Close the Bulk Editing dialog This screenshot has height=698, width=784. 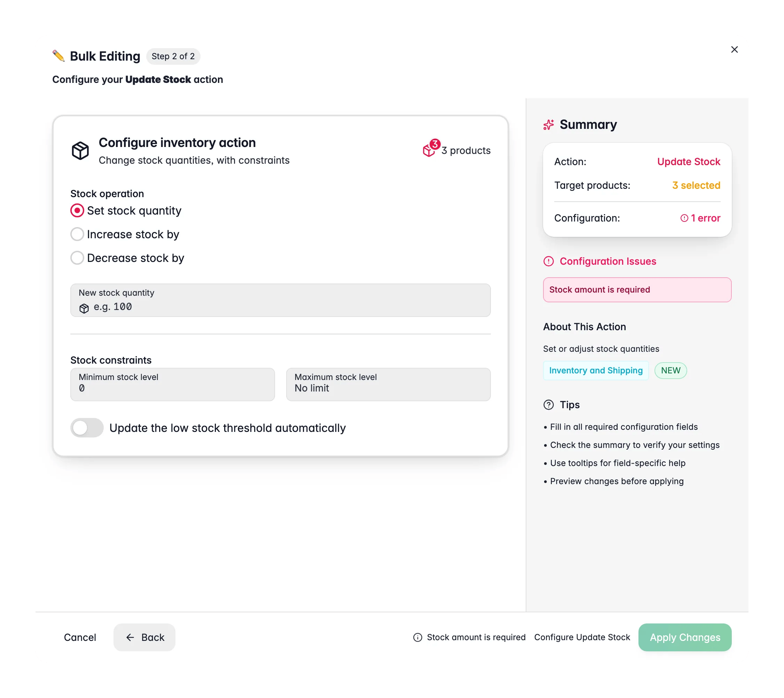coord(734,49)
